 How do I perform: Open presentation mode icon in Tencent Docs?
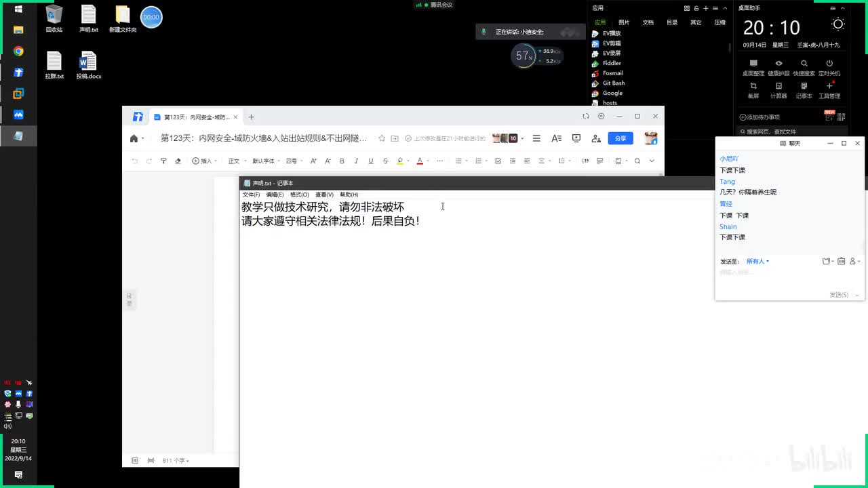(576, 138)
